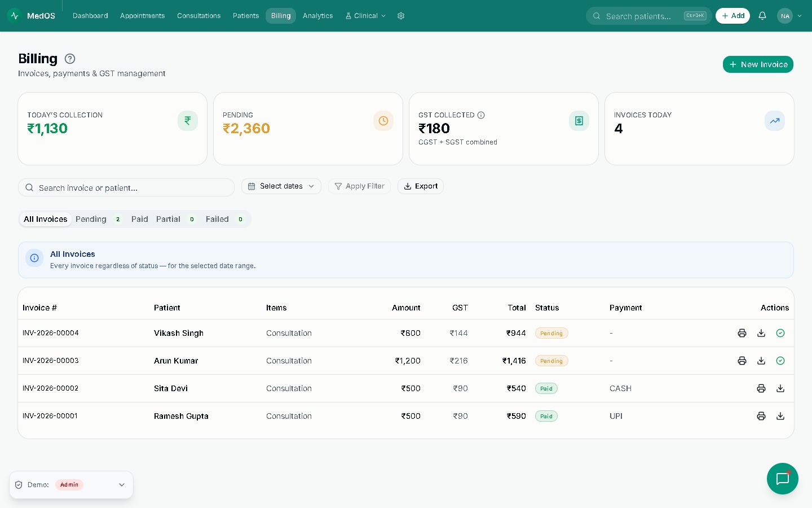Open the Select dates dropdown
Image resolution: width=812 pixels, height=508 pixels.
tap(281, 186)
